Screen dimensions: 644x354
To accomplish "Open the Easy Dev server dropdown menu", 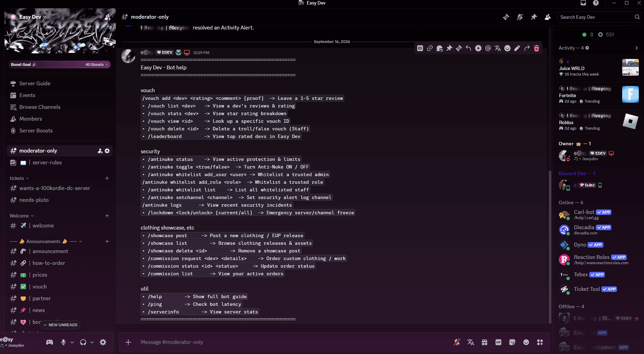I will [x=33, y=17].
